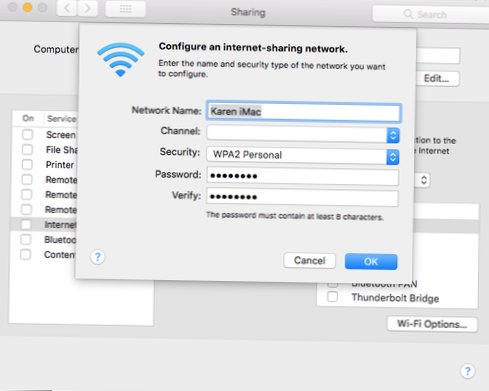489x391 pixels.
Task: Open help in the Wi-Fi dialog
Action: pyautogui.click(x=98, y=257)
